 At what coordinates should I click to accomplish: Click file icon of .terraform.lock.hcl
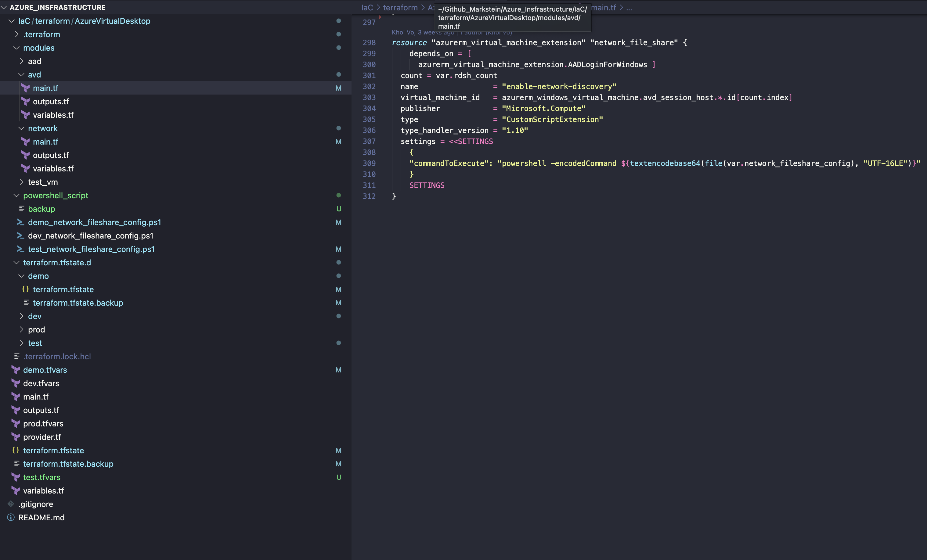[17, 356]
